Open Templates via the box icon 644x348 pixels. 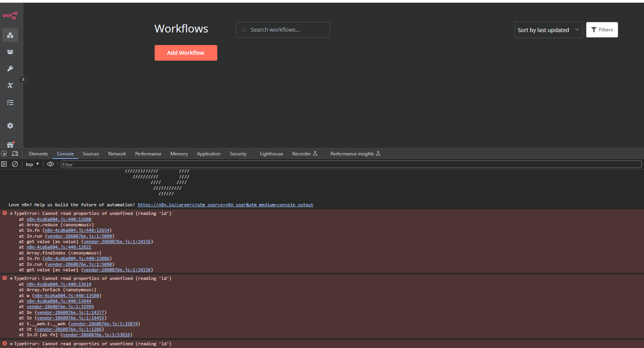(10, 52)
